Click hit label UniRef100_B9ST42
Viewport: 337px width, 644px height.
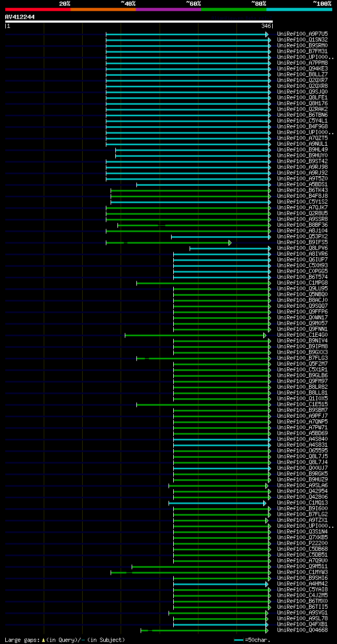302,161
